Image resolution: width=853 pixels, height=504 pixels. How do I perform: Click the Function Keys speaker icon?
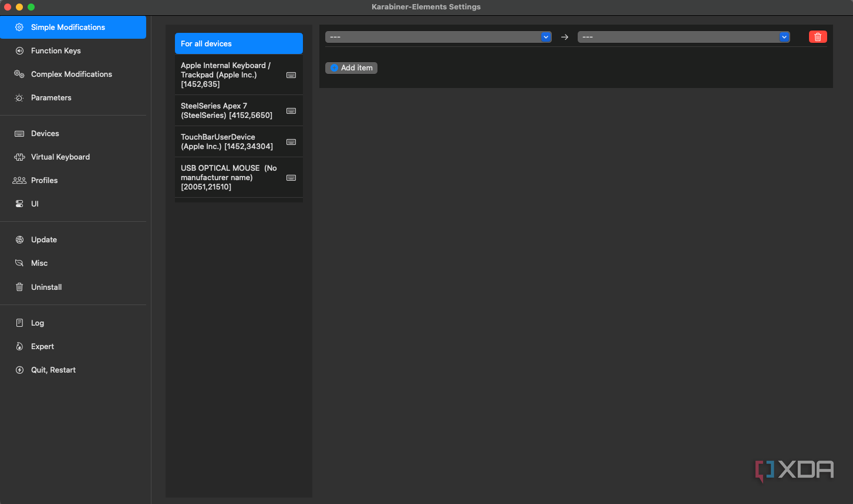coord(19,50)
